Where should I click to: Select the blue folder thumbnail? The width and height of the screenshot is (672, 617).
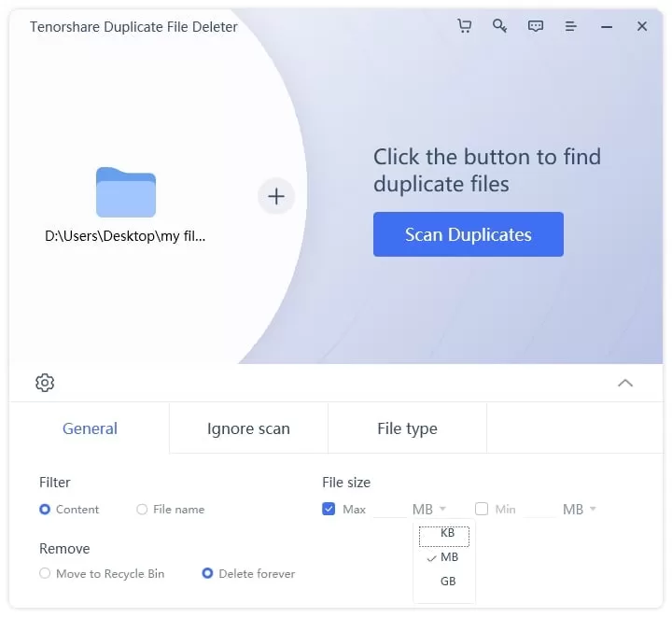click(x=126, y=192)
